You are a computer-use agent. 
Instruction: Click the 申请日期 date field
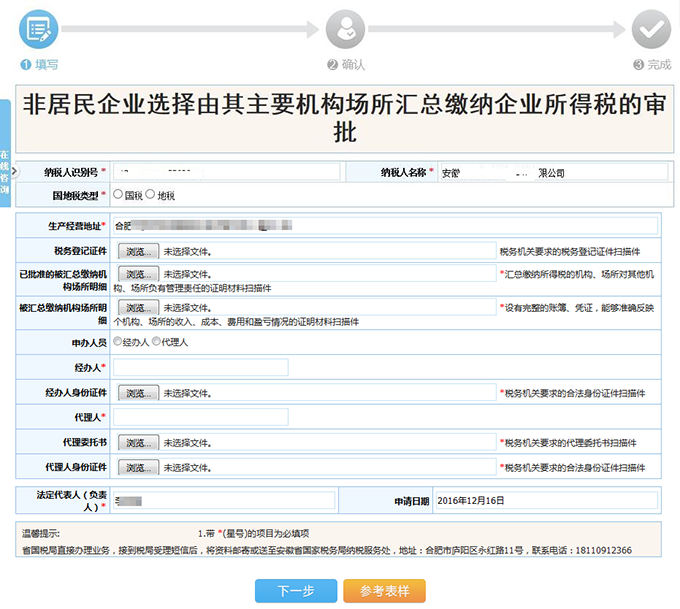coord(546,500)
